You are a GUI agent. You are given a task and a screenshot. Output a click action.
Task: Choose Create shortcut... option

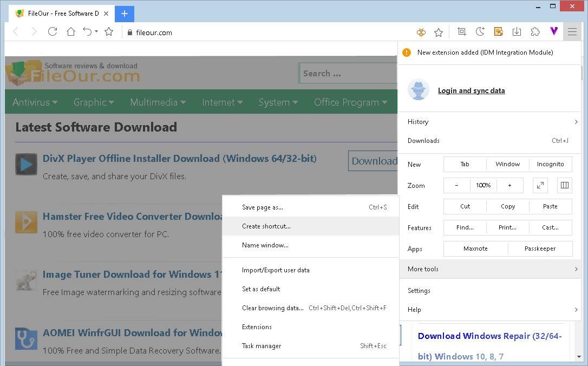point(310,226)
